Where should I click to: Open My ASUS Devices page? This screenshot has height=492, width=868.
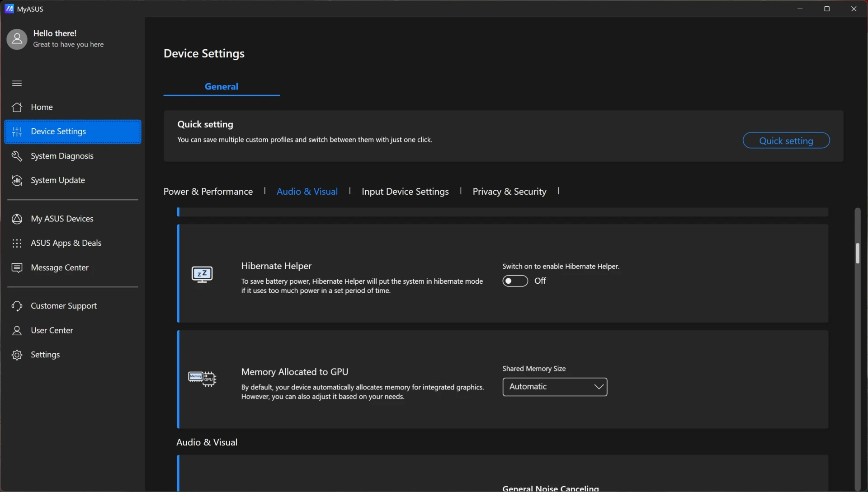[73, 219]
